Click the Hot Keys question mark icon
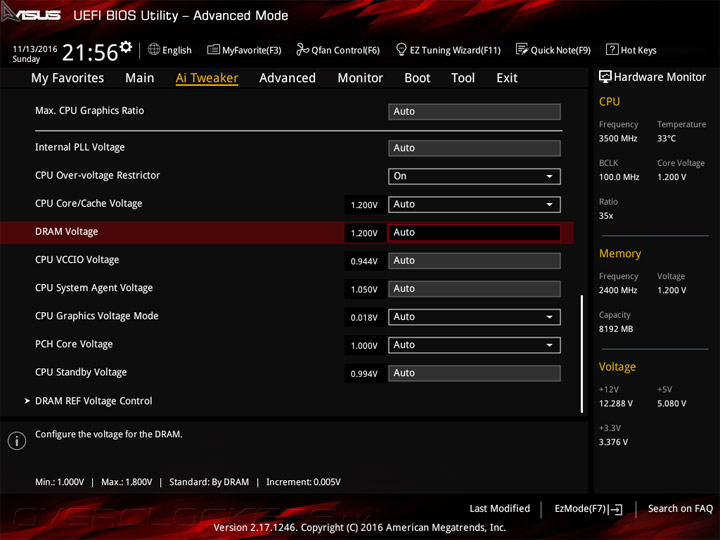This screenshot has width=720, height=540. coord(612,49)
